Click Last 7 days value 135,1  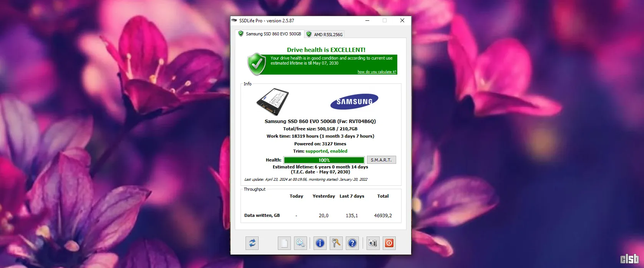(352, 216)
